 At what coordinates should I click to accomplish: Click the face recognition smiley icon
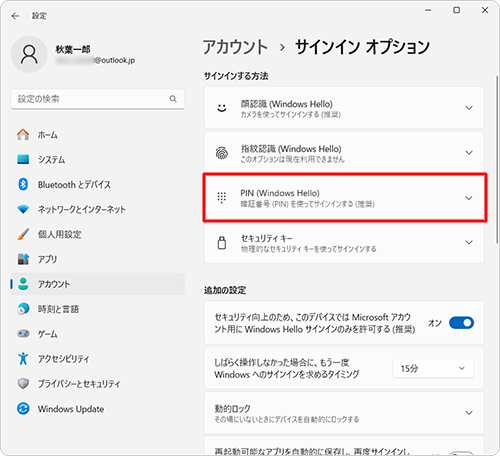point(222,108)
